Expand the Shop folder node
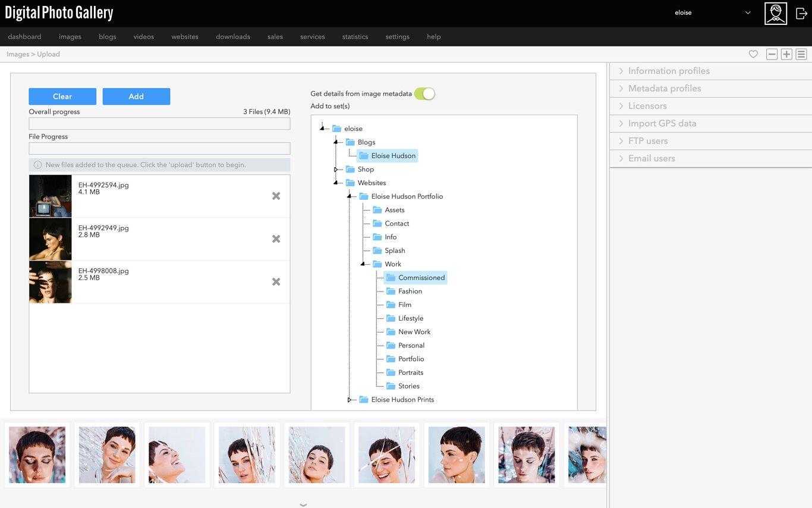Screen dimensions: 812x508 tap(336, 170)
